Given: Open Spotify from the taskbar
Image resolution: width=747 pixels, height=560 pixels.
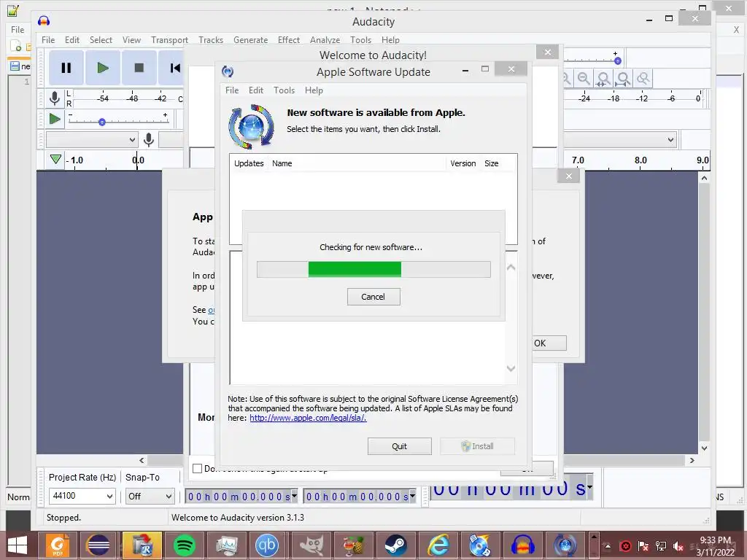Looking at the screenshot, I should tap(185, 545).
